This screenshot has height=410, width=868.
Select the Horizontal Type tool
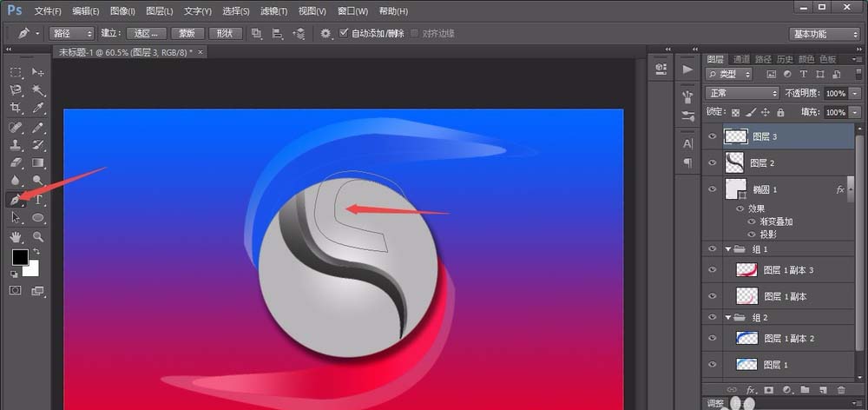point(38,200)
